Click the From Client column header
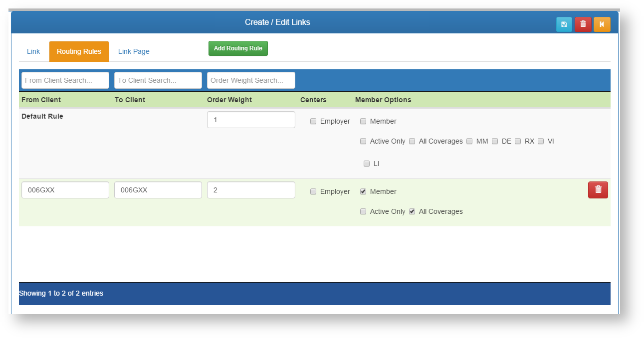The image size is (644, 338). [x=41, y=100]
